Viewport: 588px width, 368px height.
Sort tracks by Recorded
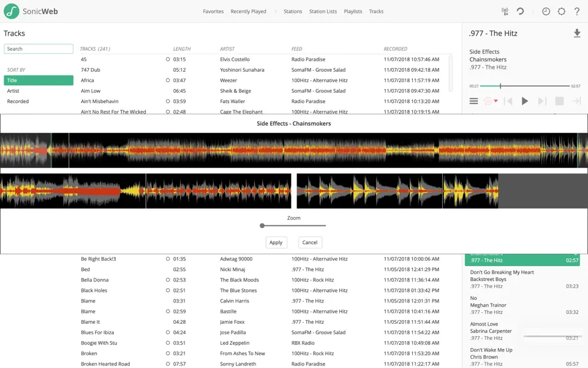(x=18, y=101)
